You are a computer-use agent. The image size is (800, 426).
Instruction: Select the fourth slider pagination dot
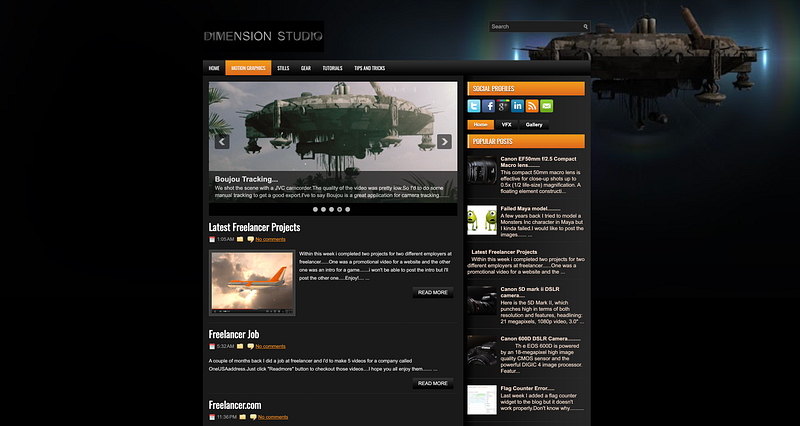coord(339,209)
